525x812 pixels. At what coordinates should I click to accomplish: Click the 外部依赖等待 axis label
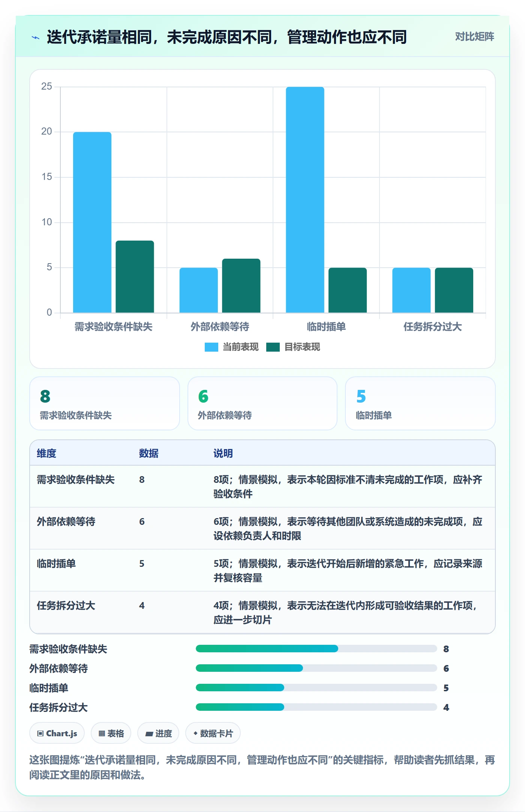[220, 327]
